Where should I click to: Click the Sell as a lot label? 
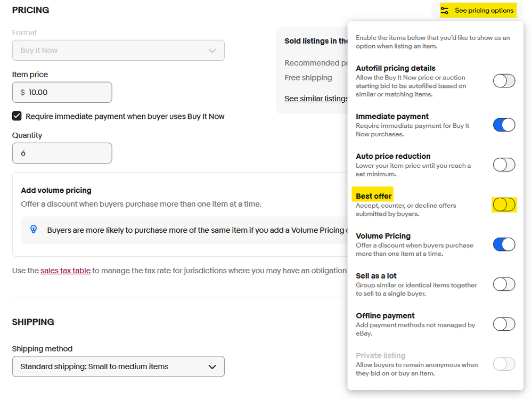[x=377, y=276]
